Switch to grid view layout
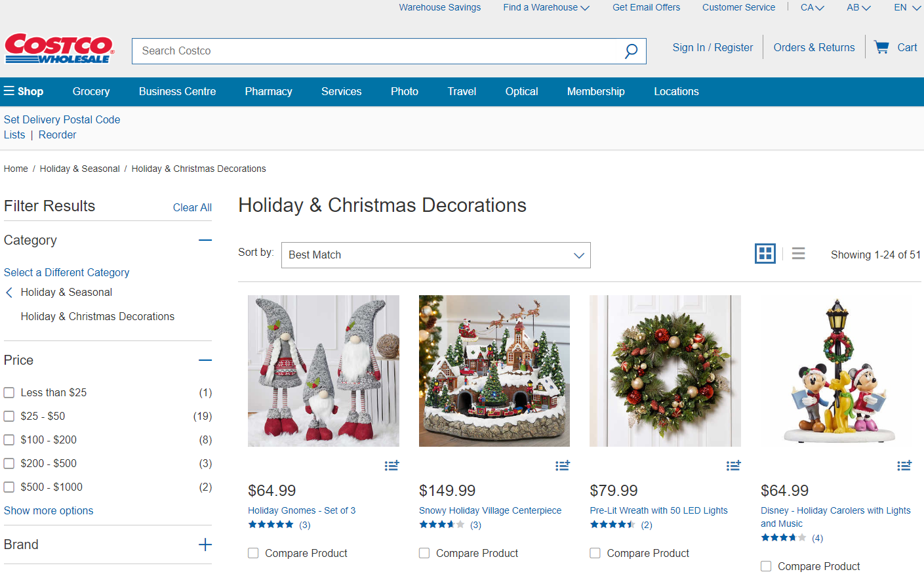This screenshot has width=924, height=574. point(765,254)
